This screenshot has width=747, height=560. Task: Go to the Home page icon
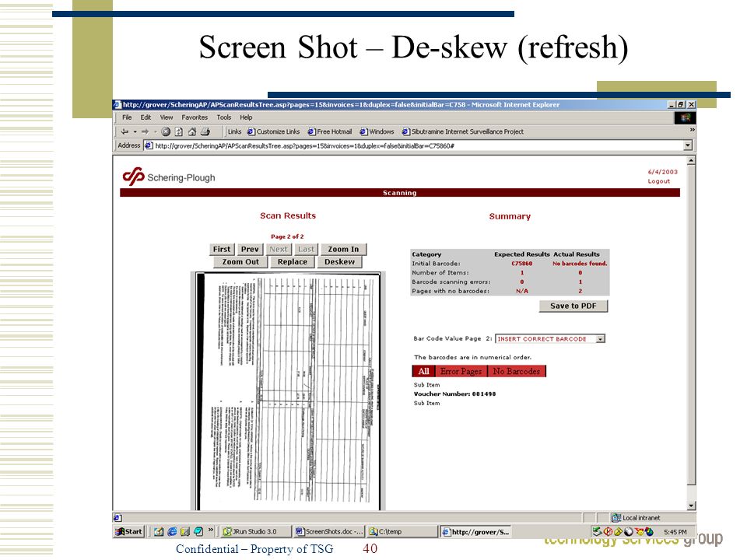[x=192, y=132]
